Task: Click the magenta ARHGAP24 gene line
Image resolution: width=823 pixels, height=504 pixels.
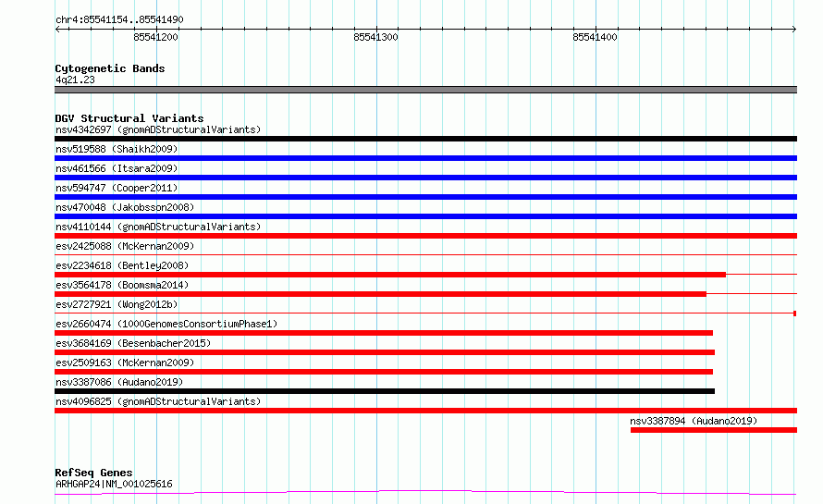Action: (x=425, y=493)
